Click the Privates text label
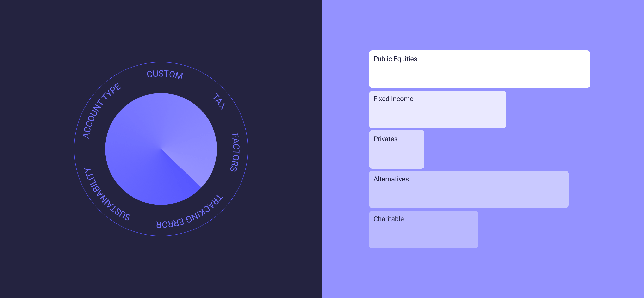The width and height of the screenshot is (644, 298). [385, 139]
